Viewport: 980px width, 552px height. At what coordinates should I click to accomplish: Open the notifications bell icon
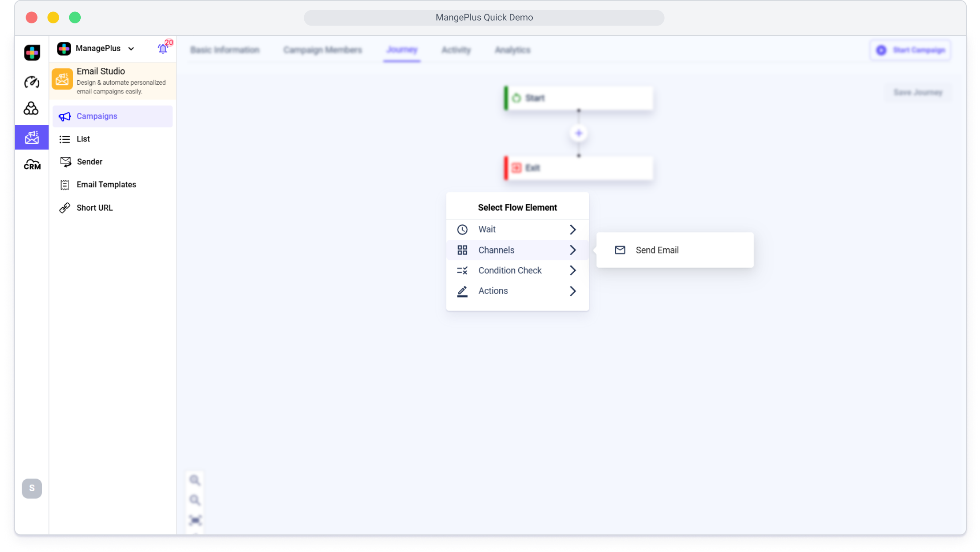pos(163,48)
